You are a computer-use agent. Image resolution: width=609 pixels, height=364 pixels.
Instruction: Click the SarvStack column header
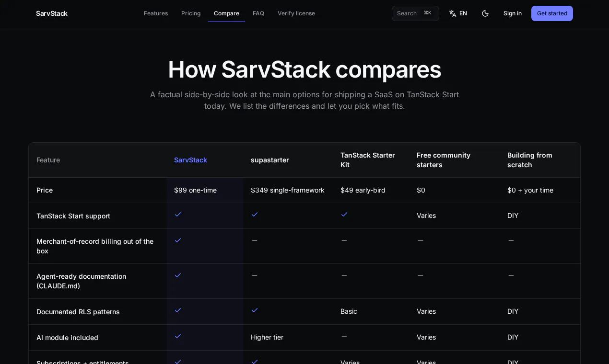pos(190,160)
